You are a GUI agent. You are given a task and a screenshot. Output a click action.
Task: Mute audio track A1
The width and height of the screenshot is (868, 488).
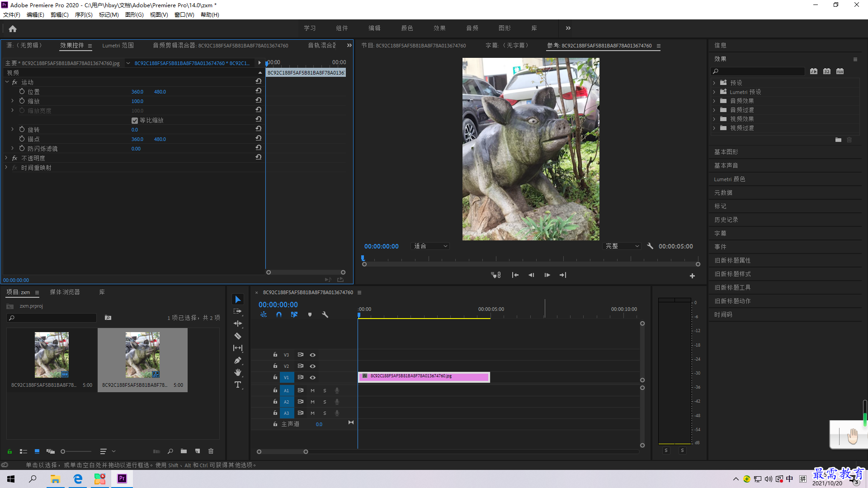pos(312,390)
